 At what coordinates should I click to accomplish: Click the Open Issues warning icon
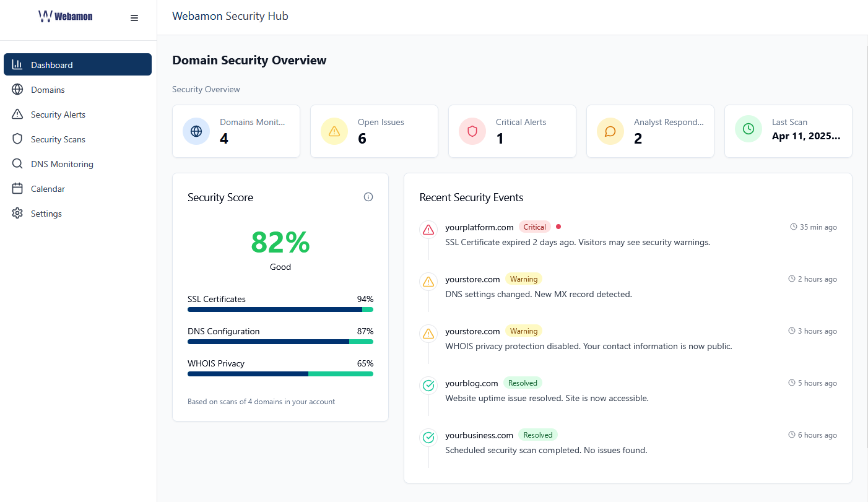334,131
